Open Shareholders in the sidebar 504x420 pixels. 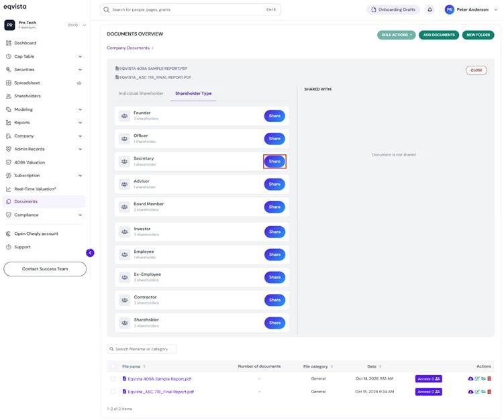point(28,96)
